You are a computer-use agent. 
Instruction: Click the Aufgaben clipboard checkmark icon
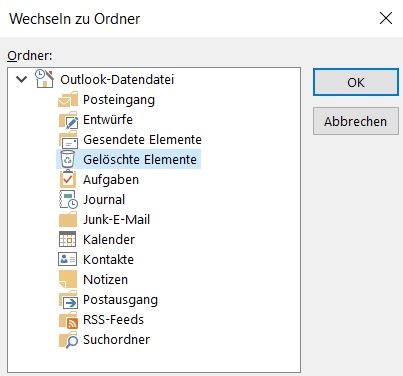coord(68,179)
